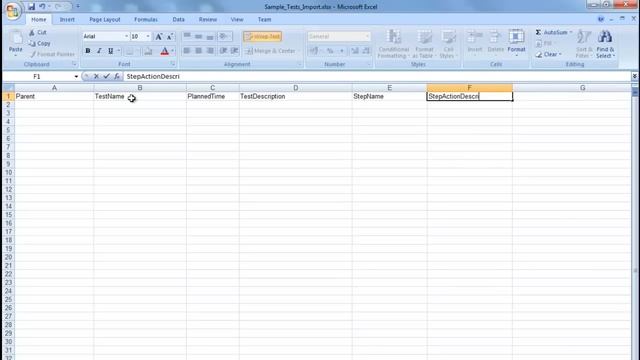Screen dimensions: 640x360
Task: Select column header D
Action: tap(296, 88)
